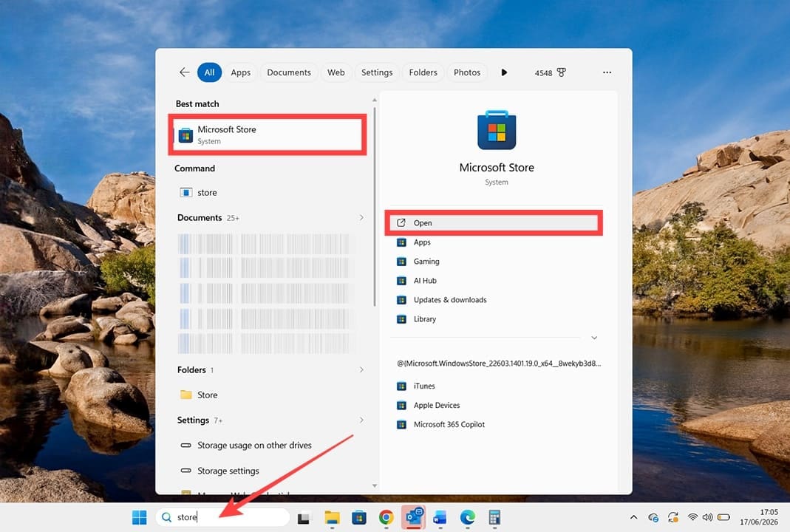The image size is (790, 532).
Task: Open AI Hub in Store
Action: (494, 281)
